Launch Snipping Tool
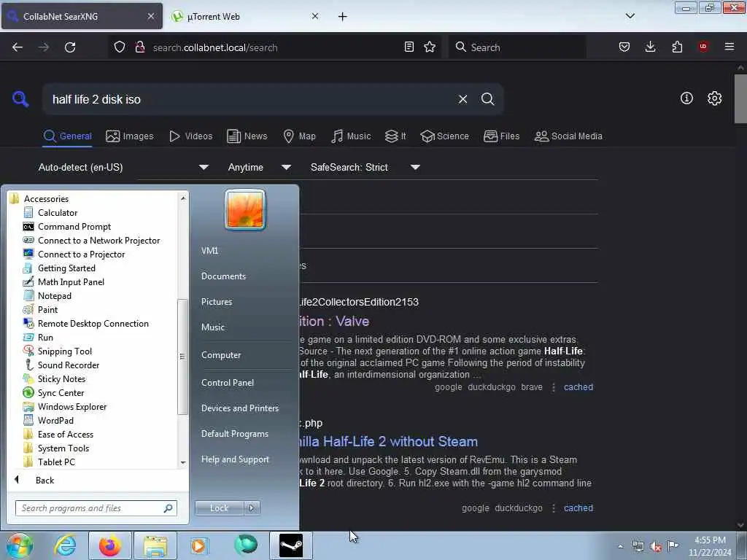 [x=64, y=351]
